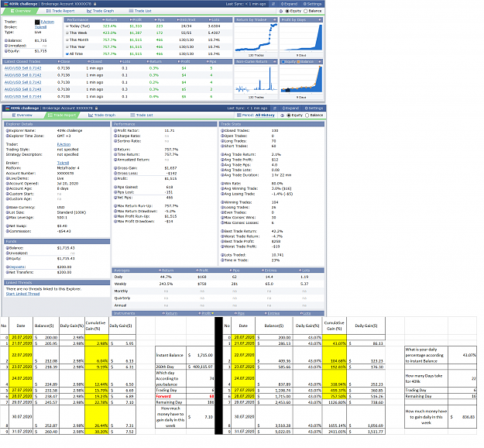Image resolution: width=484 pixels, height=448 pixels.
Task: Toggle the This Week performance checkbox
Action: coord(67,33)
